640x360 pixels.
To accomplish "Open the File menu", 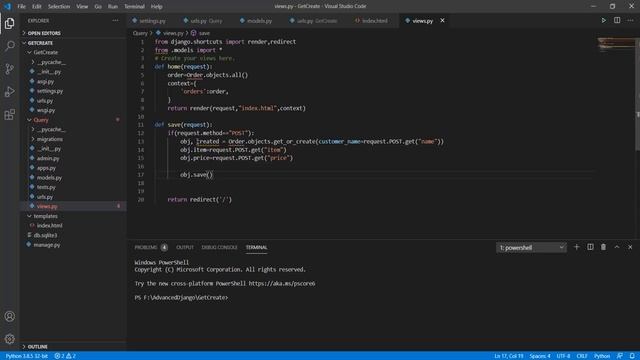I will click(21, 7).
